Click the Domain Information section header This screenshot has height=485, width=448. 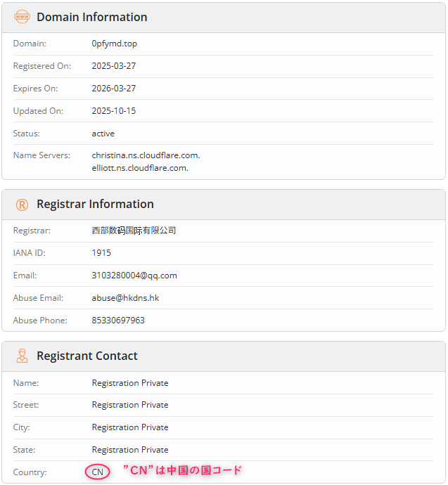pos(92,17)
